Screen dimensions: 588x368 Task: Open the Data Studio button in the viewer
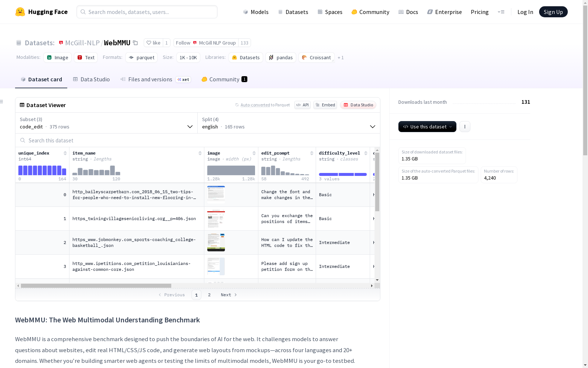pyautogui.click(x=358, y=105)
